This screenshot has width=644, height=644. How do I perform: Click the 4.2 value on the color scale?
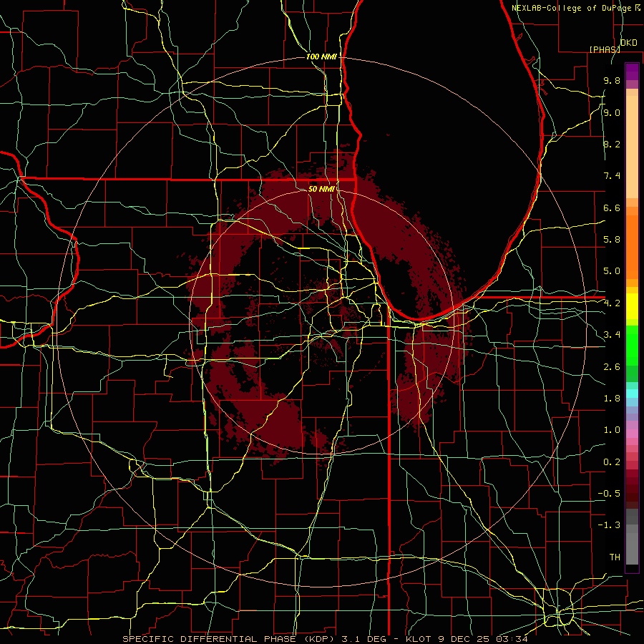[612, 303]
